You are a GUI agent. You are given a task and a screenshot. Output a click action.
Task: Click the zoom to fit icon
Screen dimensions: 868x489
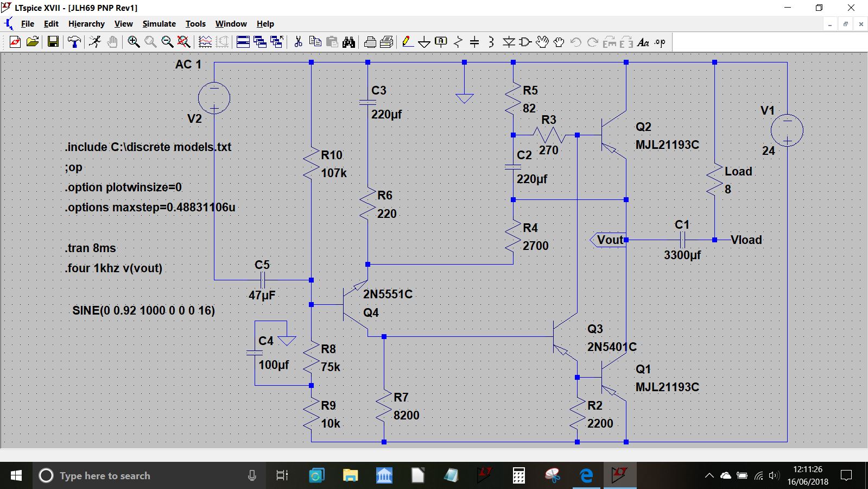point(184,42)
